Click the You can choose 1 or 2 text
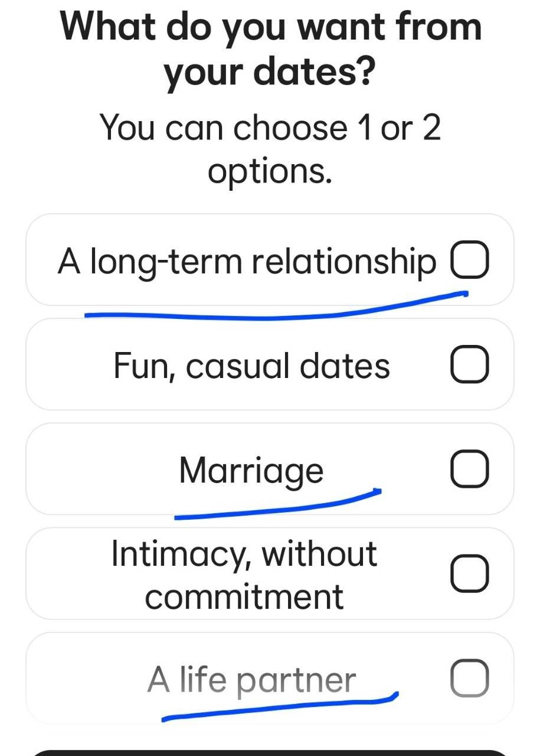The width and height of the screenshot is (540, 756). (x=270, y=149)
